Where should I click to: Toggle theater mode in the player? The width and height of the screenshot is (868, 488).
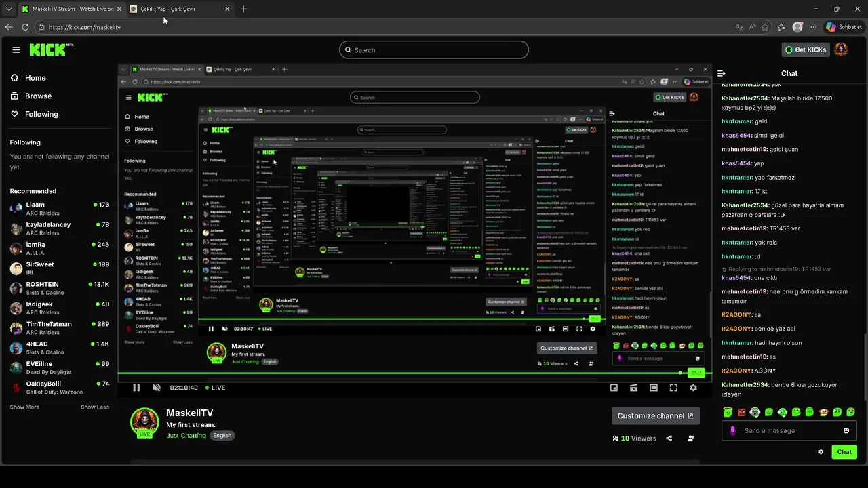click(653, 388)
